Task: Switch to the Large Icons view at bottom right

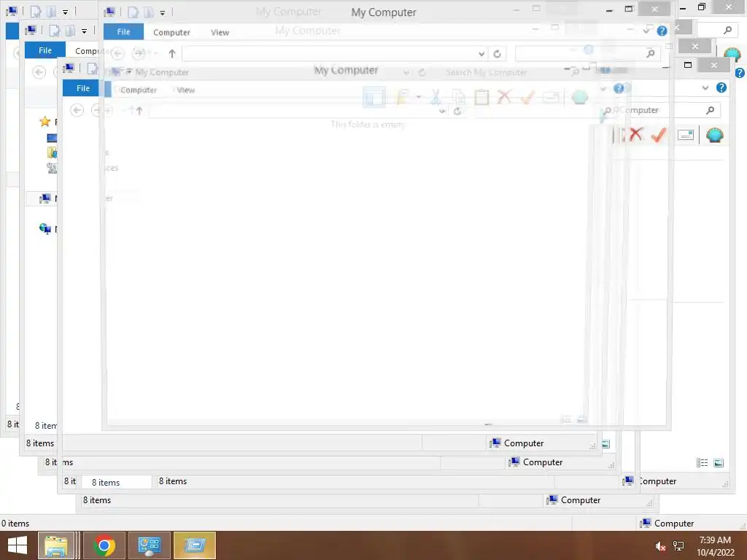Action: point(719,463)
